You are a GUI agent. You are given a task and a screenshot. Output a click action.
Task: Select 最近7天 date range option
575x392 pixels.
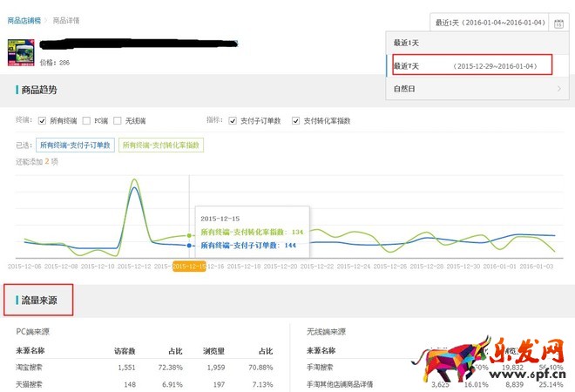click(x=470, y=65)
